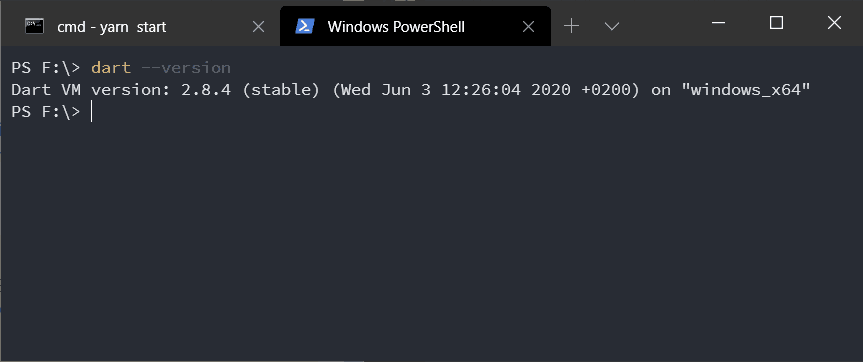The image size is (863, 362).
Task: Click the blue PowerShell icon on active tab
Action: [305, 26]
